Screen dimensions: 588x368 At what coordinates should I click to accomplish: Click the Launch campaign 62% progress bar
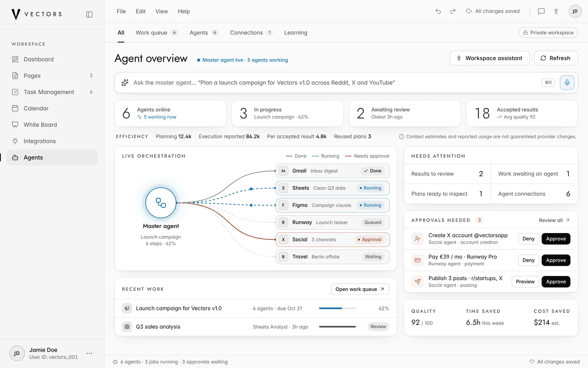[x=337, y=308]
